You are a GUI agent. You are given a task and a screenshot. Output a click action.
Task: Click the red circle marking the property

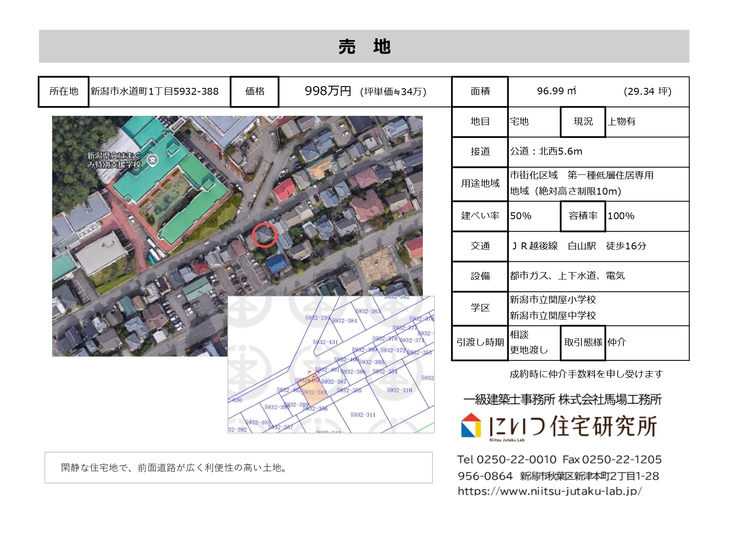click(x=264, y=235)
